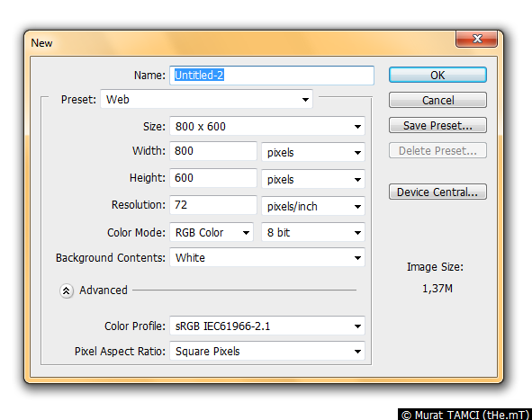
Task: Open the Width units pixels dropdown
Action: pyautogui.click(x=313, y=152)
